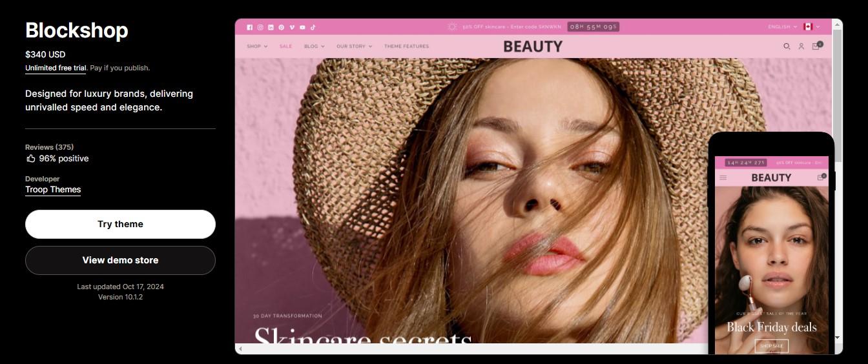Select THEME FEATURES menu item
868x364 pixels.
(406, 46)
